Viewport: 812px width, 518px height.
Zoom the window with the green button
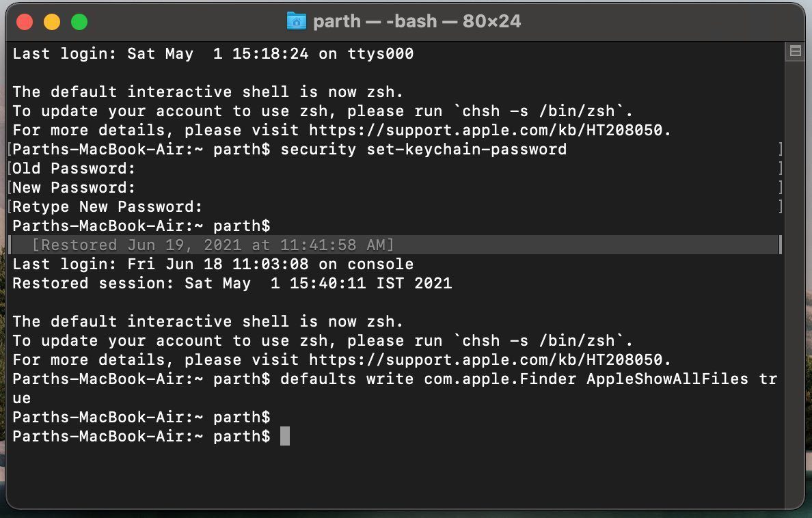coord(79,23)
